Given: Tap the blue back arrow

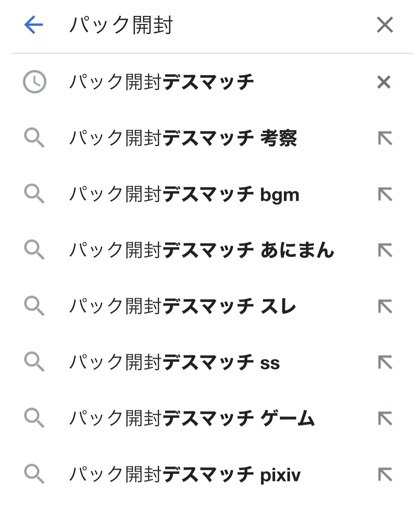Looking at the screenshot, I should [x=34, y=25].
